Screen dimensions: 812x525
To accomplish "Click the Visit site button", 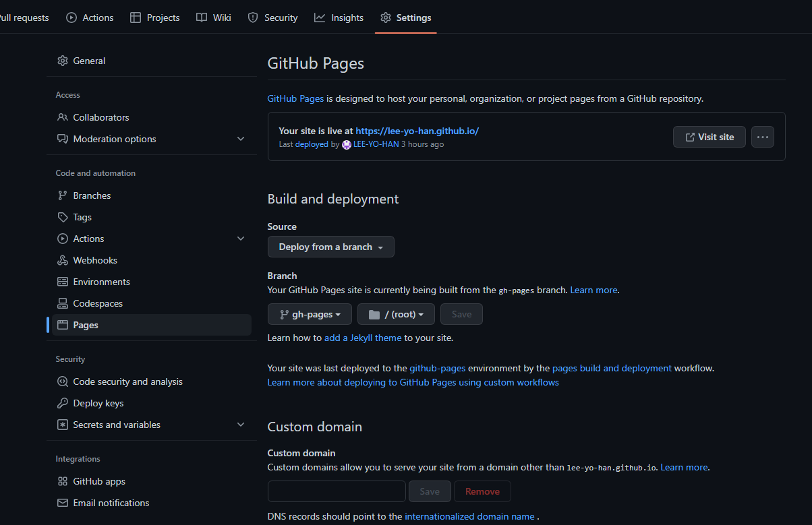I will click(x=709, y=137).
